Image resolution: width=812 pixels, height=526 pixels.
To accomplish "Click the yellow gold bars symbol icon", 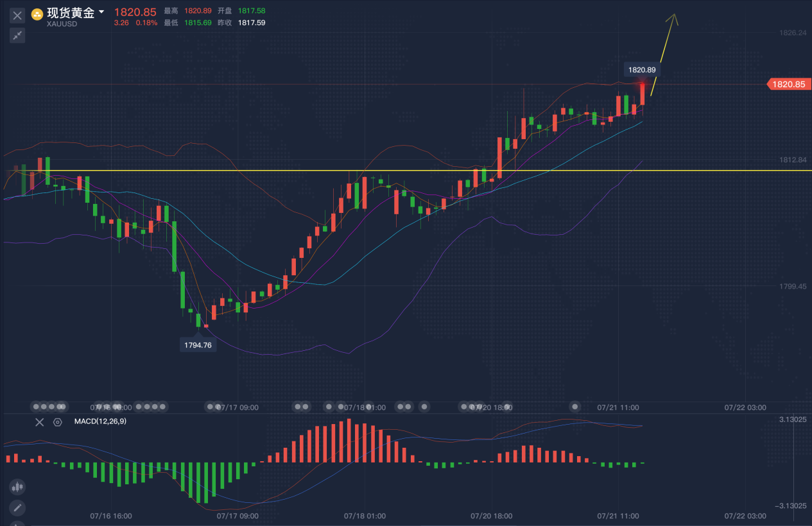I will pos(37,14).
